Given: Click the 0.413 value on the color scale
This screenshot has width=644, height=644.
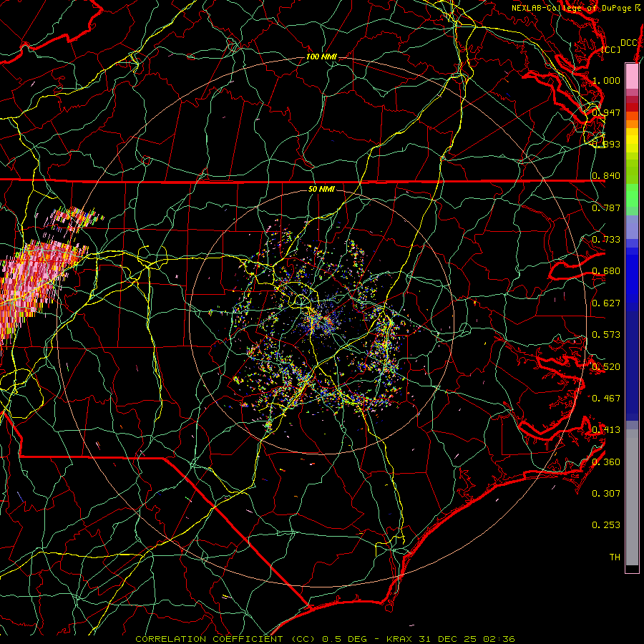Looking at the screenshot, I should (606, 430).
